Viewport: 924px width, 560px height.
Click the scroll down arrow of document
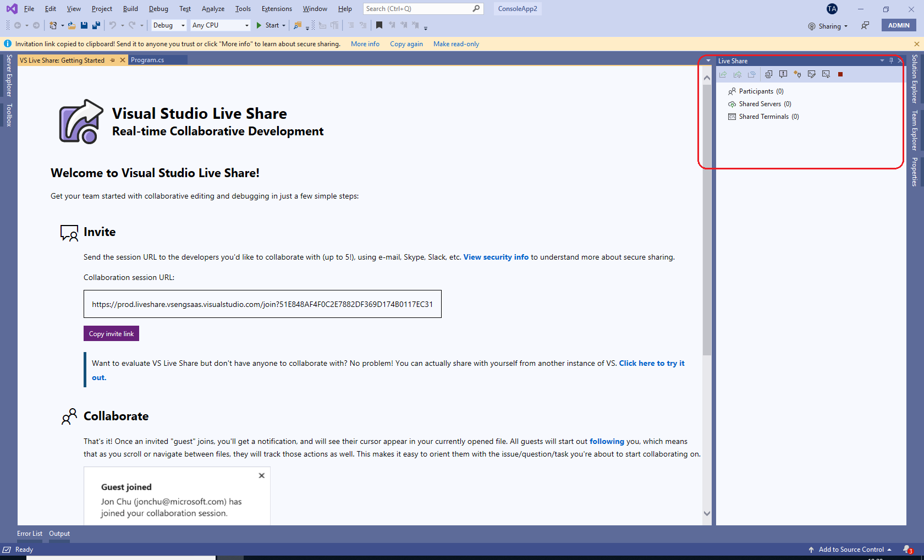coord(707,514)
